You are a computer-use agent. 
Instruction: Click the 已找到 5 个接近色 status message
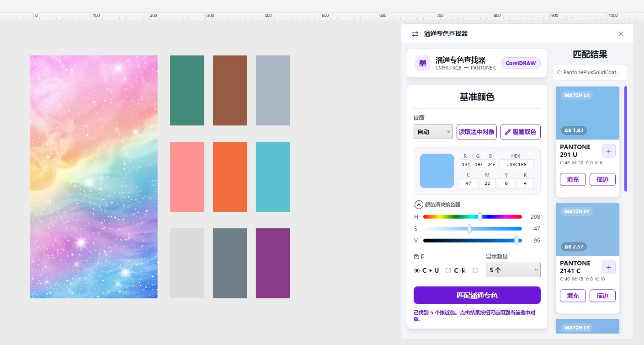[474, 316]
